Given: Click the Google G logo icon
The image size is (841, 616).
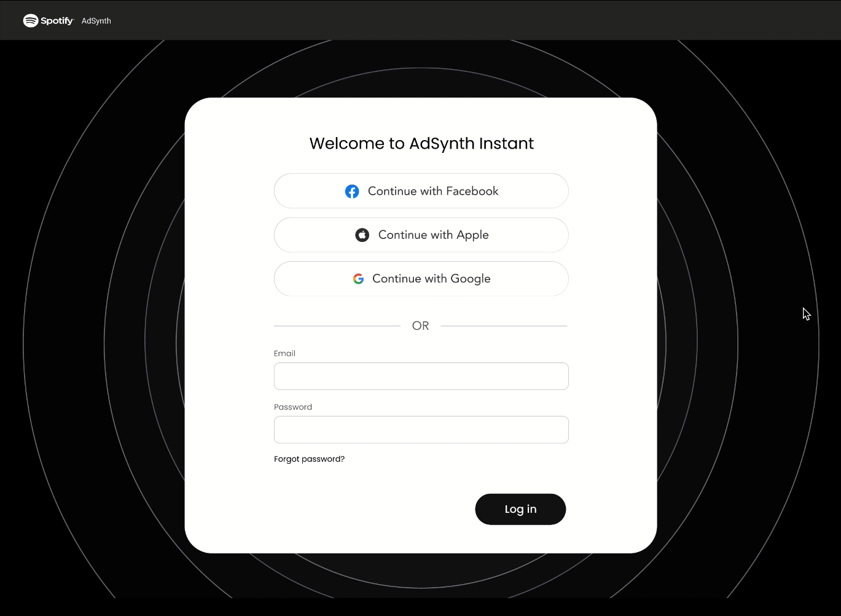Looking at the screenshot, I should point(359,279).
